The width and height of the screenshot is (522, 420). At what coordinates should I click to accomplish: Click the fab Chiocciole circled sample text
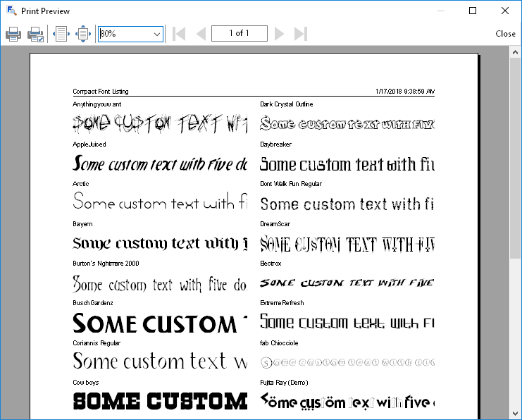coord(347,362)
